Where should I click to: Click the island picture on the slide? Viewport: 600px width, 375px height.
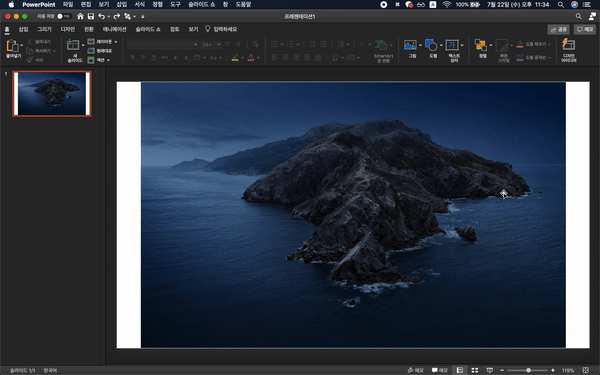click(353, 215)
